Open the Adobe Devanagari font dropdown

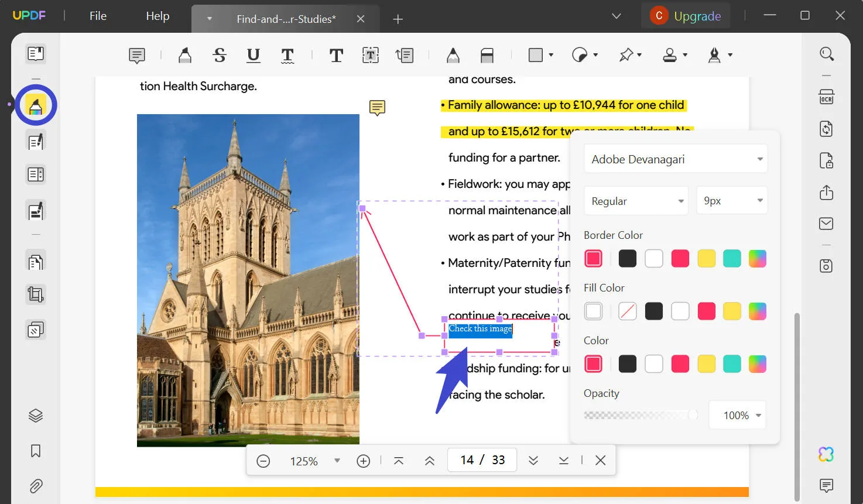click(675, 159)
